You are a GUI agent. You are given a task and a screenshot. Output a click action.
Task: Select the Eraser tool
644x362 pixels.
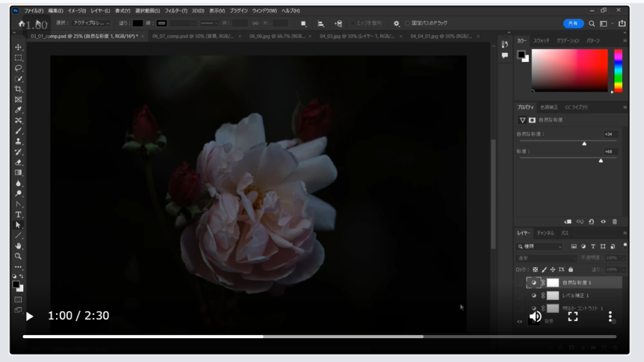coord(18,163)
